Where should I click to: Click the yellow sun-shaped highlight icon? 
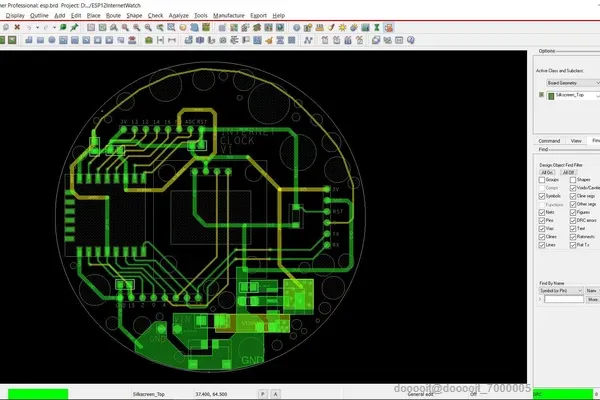(342, 27)
